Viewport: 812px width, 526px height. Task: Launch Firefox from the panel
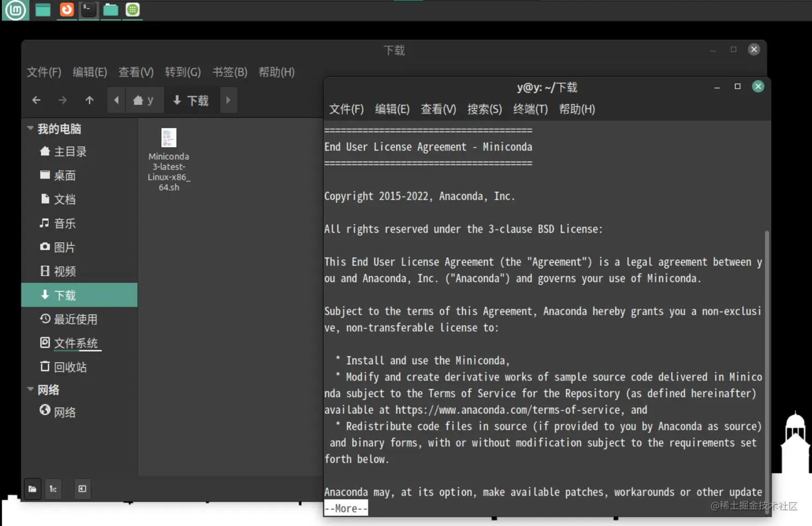coord(67,10)
